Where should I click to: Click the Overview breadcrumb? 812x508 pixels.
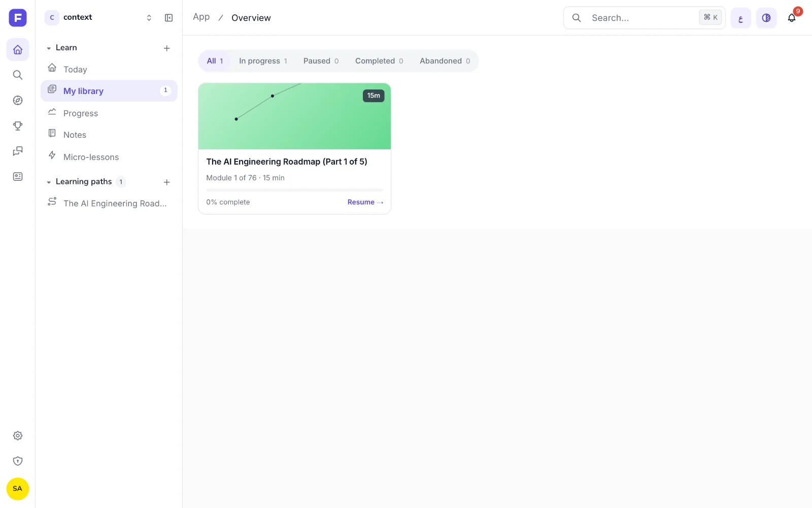(251, 18)
